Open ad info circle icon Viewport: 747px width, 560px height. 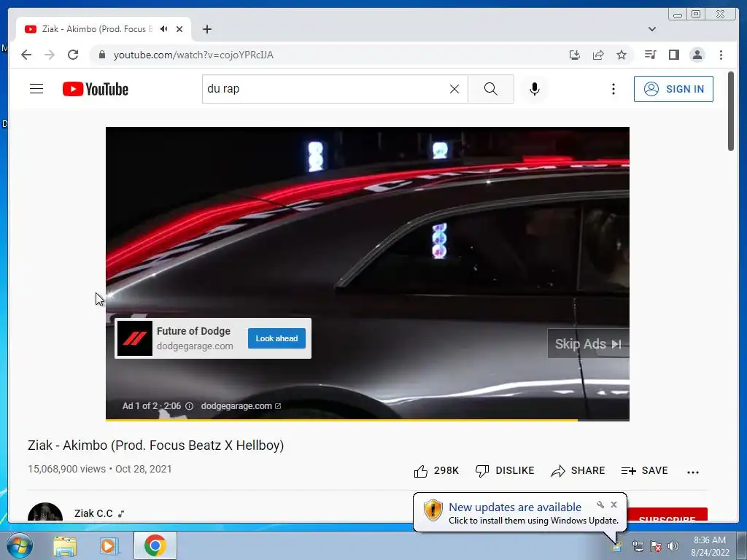pyautogui.click(x=189, y=406)
